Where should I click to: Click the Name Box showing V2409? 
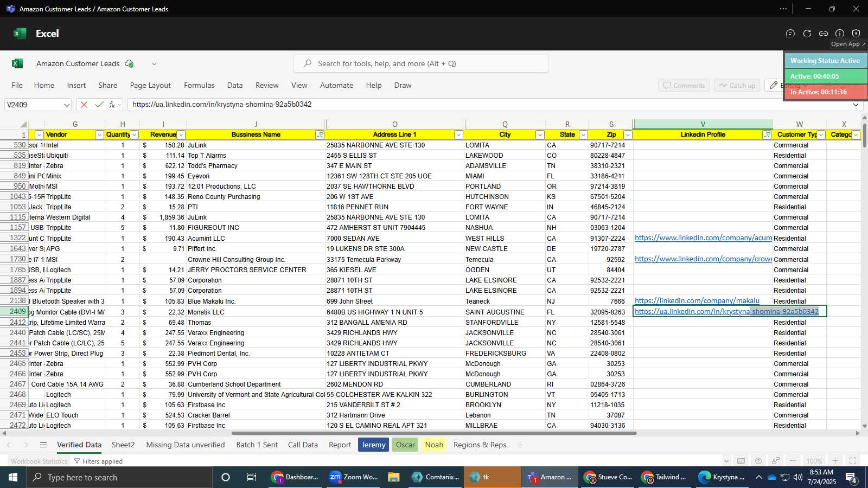click(x=38, y=105)
